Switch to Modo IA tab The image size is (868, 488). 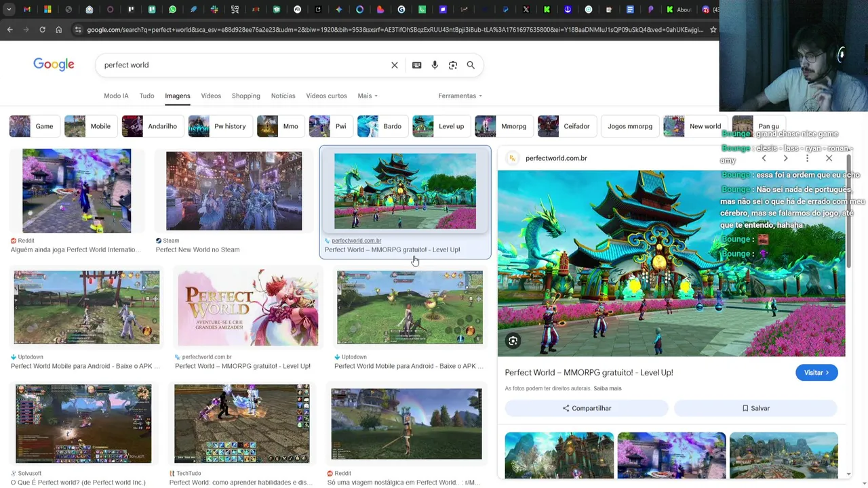pyautogui.click(x=116, y=96)
